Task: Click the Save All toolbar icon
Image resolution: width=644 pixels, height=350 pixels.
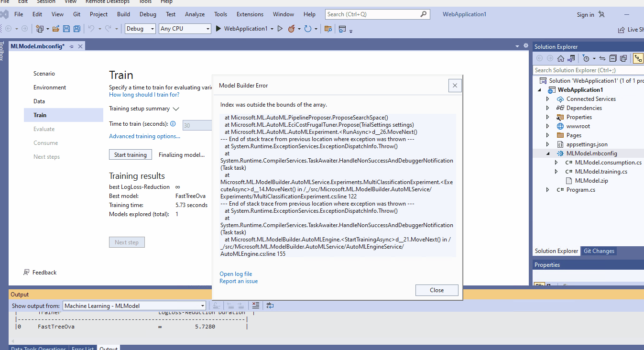Action: (x=76, y=29)
